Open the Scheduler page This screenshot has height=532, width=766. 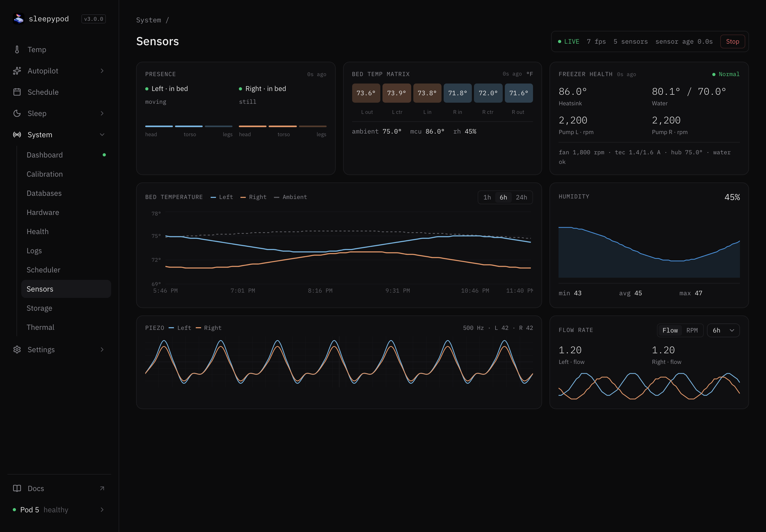(x=66, y=270)
